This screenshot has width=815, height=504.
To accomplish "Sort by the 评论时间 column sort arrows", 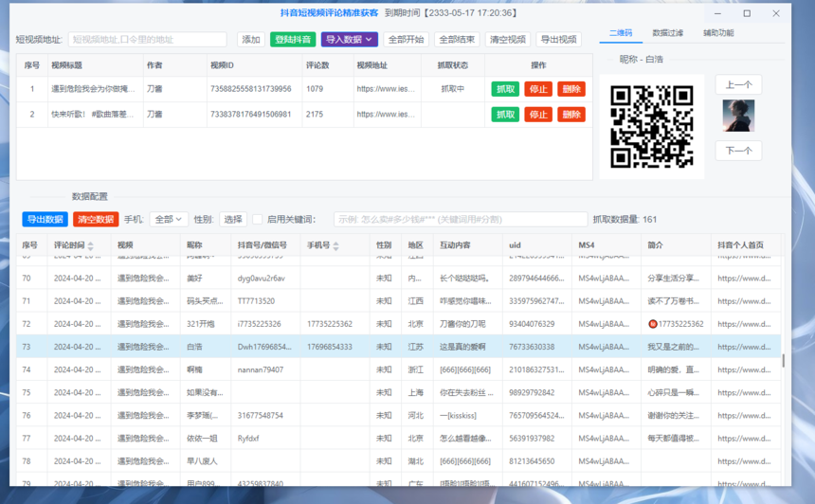I will (x=91, y=245).
